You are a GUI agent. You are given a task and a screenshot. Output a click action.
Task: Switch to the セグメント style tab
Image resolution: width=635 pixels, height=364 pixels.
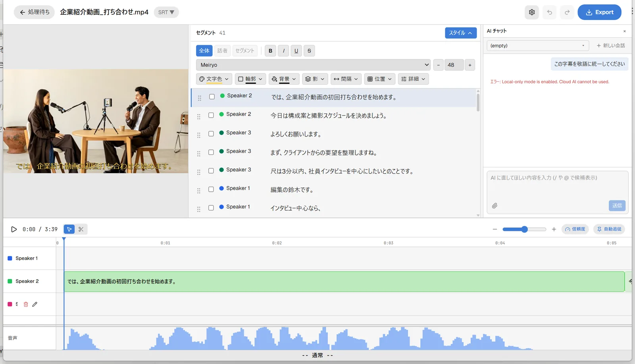244,50
